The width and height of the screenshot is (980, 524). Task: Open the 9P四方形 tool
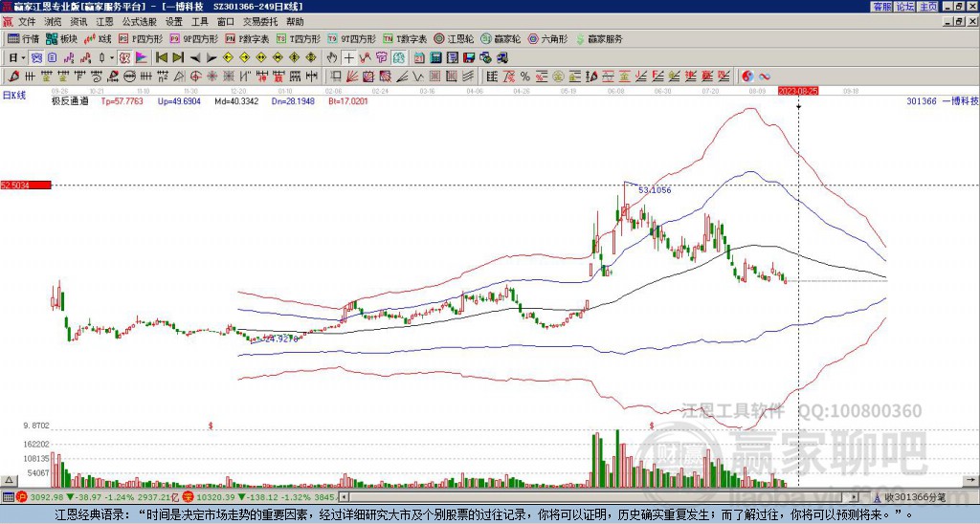tap(194, 38)
